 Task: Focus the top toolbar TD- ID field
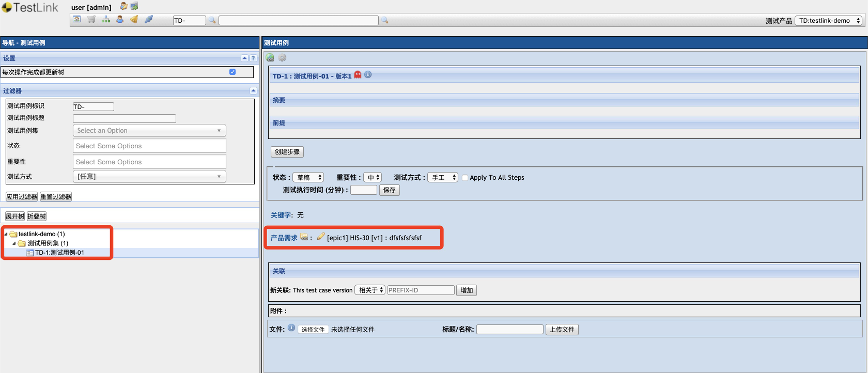coord(189,20)
